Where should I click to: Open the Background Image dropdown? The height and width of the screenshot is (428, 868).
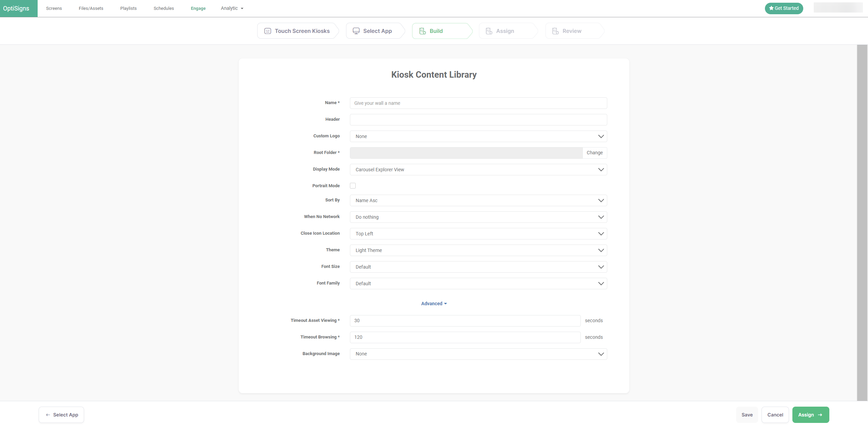click(478, 354)
